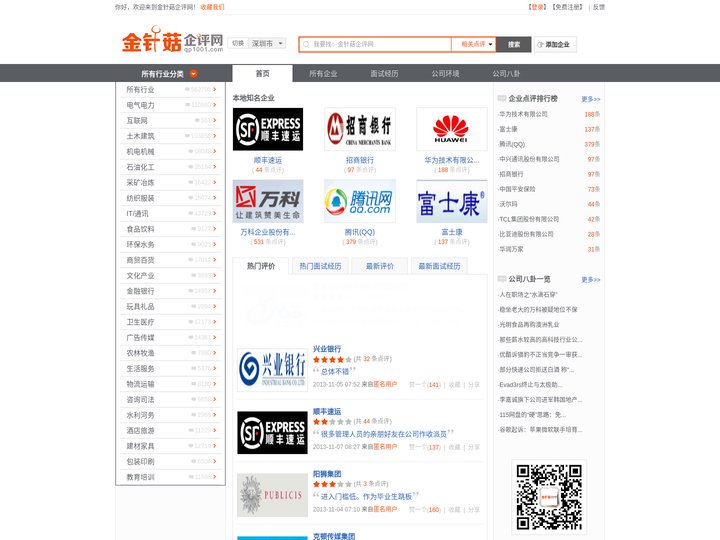720x540 pixels.
Task: Click the Huawei logo thumbnail
Action: (x=451, y=129)
